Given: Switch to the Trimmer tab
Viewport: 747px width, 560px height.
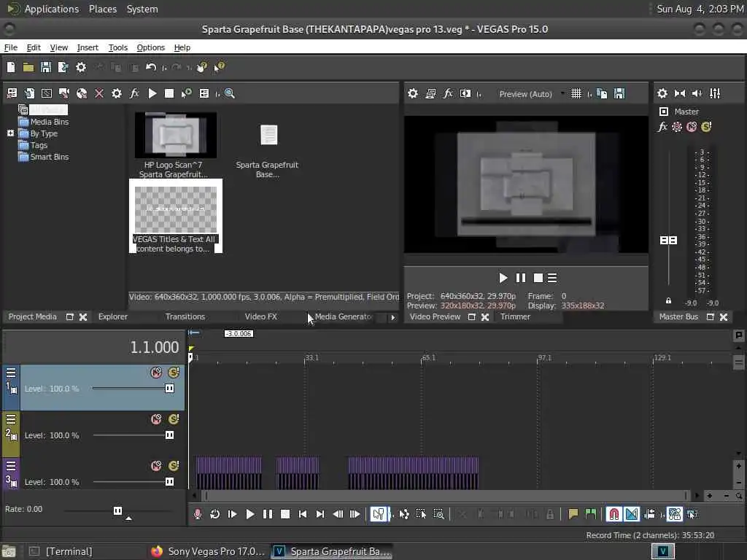Looking at the screenshot, I should 515,316.
